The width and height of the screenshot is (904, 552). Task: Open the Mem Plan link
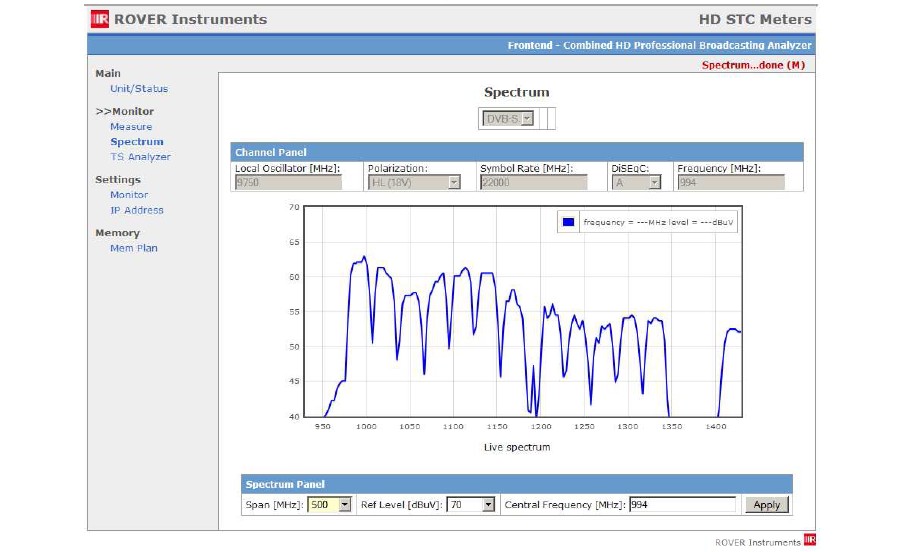tap(134, 249)
